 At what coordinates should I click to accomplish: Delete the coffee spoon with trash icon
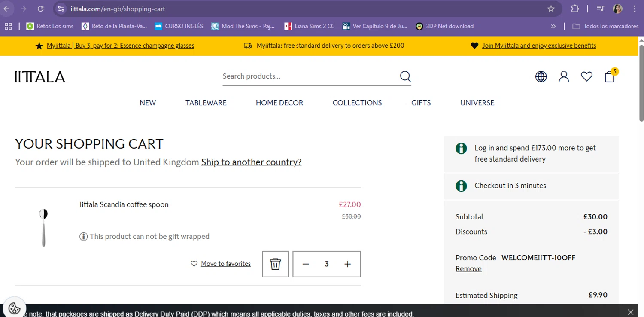[275, 264]
